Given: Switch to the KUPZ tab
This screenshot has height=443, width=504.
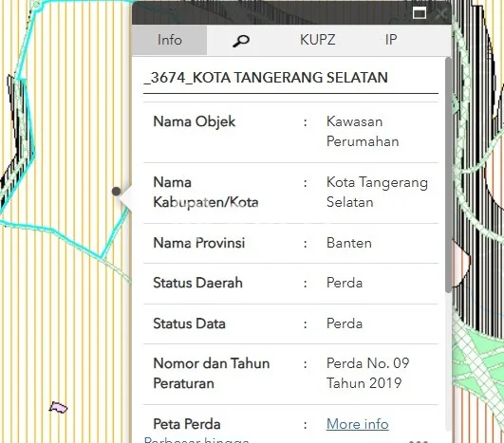Looking at the screenshot, I should tap(318, 40).
